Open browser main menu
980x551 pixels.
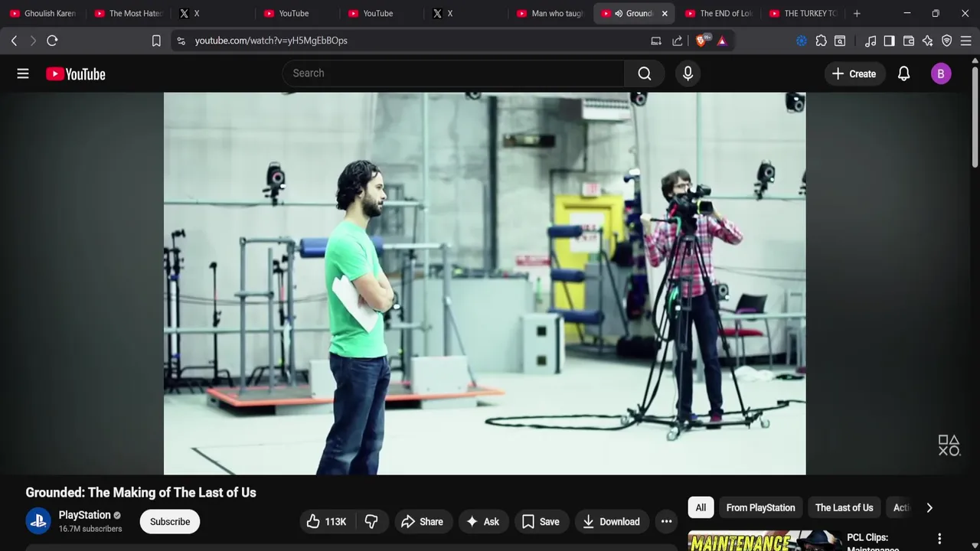point(965,41)
